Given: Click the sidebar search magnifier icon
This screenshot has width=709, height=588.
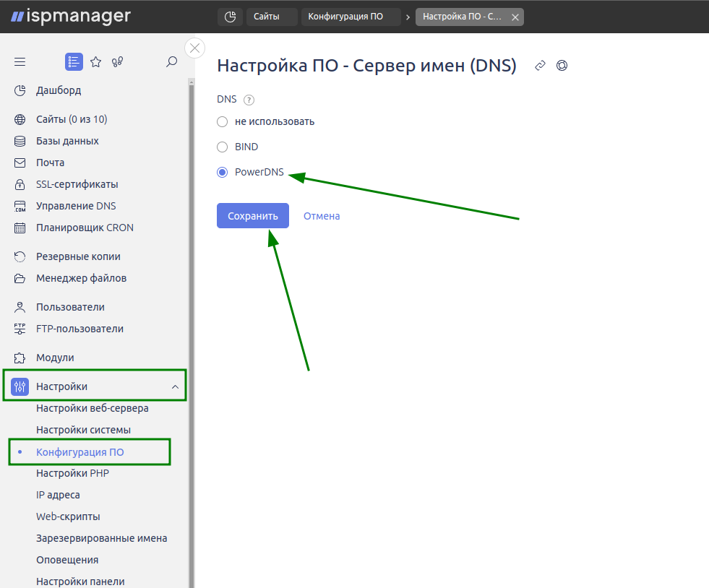Looking at the screenshot, I should point(171,62).
